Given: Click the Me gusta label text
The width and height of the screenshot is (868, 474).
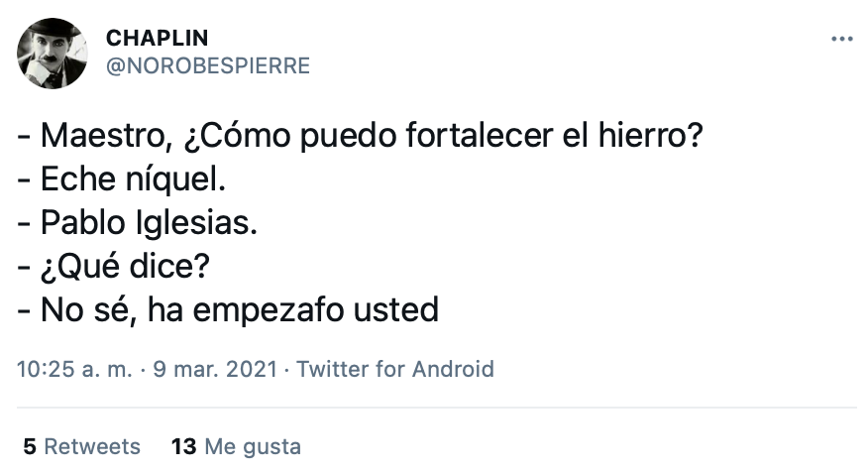Looking at the screenshot, I should click(252, 446).
